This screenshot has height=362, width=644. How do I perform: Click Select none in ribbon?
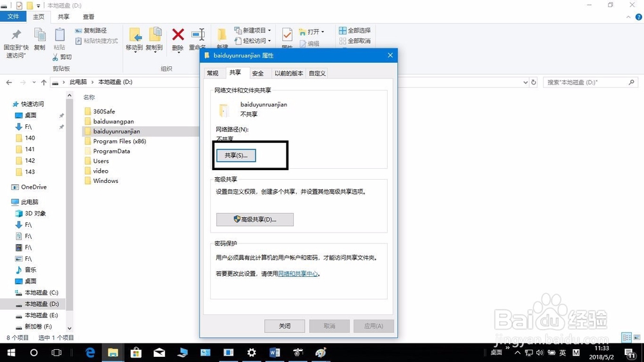point(355,41)
